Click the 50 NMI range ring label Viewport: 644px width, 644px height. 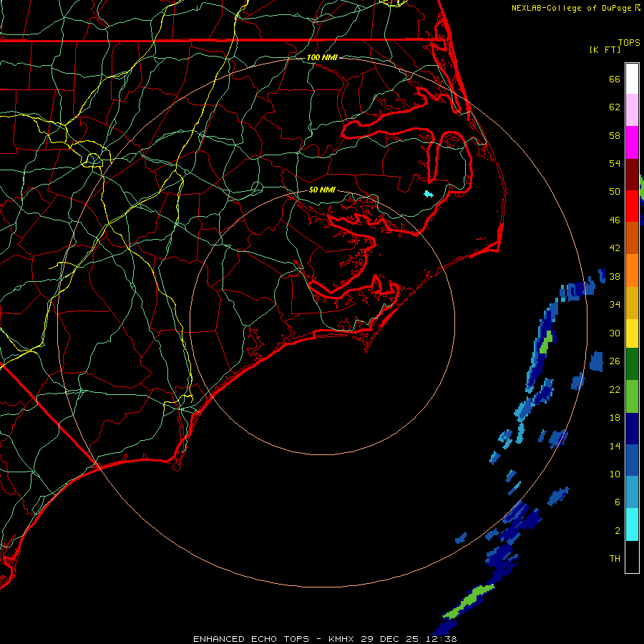[x=322, y=190]
